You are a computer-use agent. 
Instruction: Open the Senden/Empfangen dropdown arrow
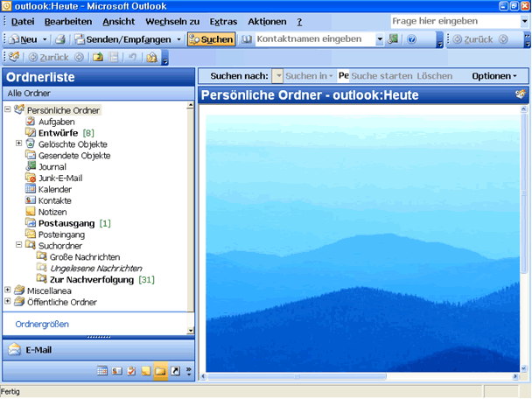[x=178, y=39]
